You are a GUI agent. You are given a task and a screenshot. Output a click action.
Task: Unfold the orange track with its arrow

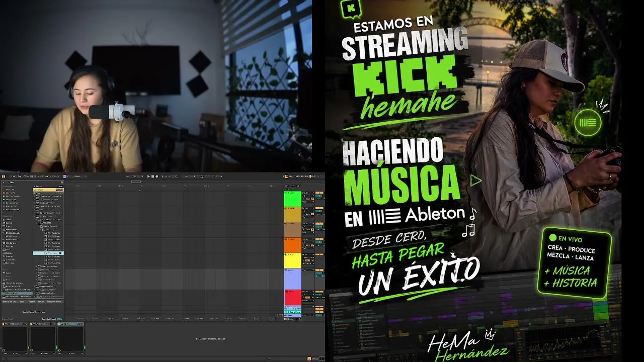286,240
